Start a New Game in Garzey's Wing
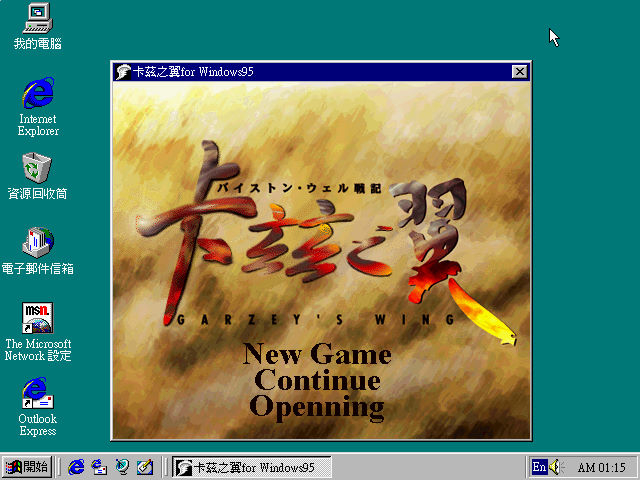This screenshot has width=640, height=480. 317,354
